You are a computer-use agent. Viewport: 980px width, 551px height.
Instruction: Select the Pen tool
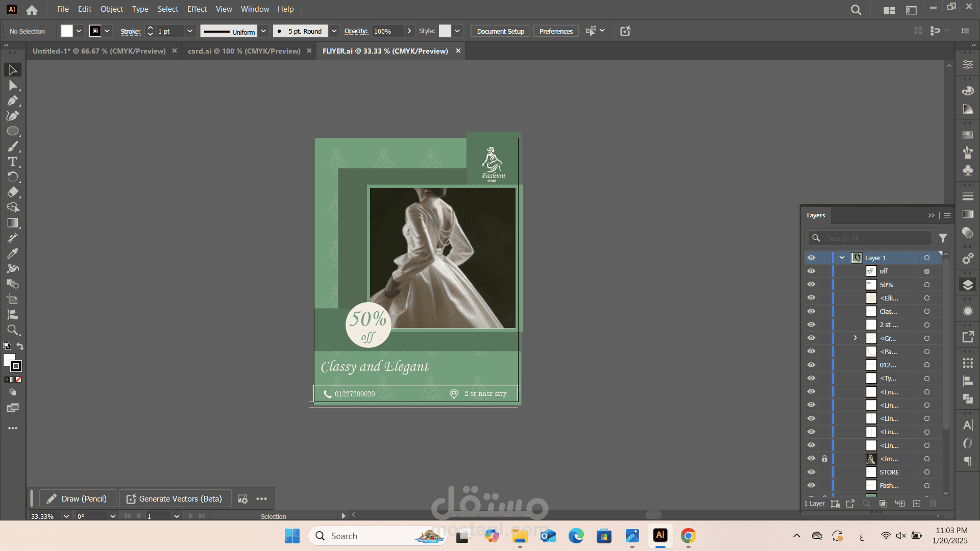point(13,101)
